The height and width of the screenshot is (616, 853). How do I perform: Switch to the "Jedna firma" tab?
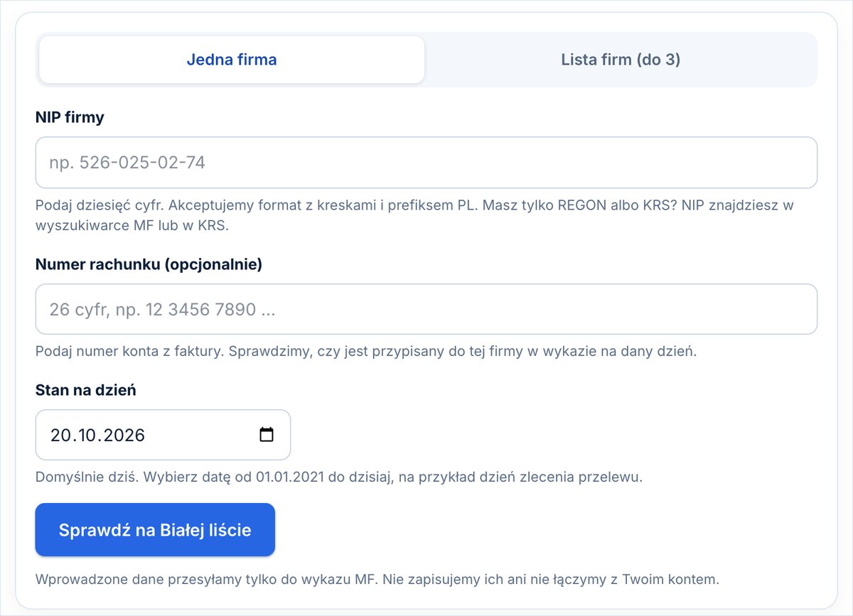coord(232,60)
